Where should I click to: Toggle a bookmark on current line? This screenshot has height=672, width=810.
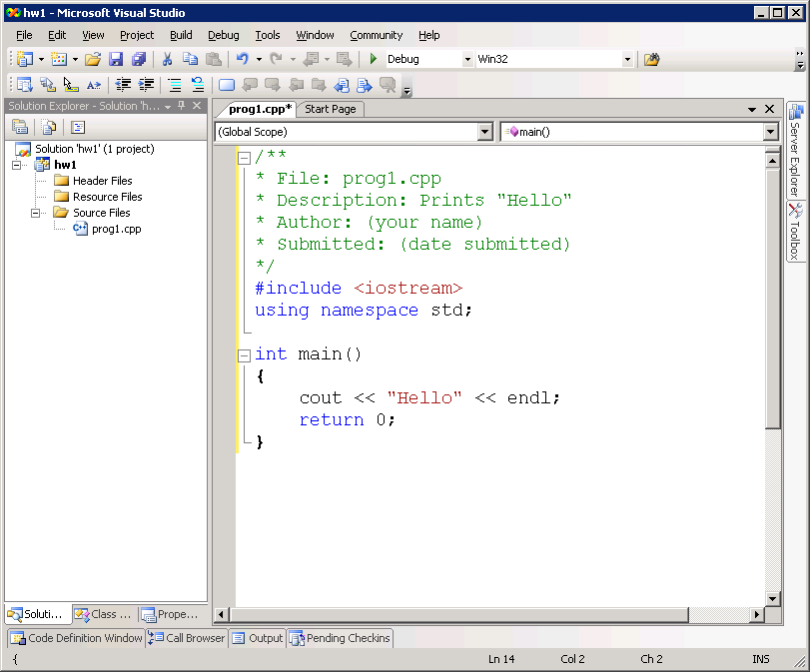point(227,85)
